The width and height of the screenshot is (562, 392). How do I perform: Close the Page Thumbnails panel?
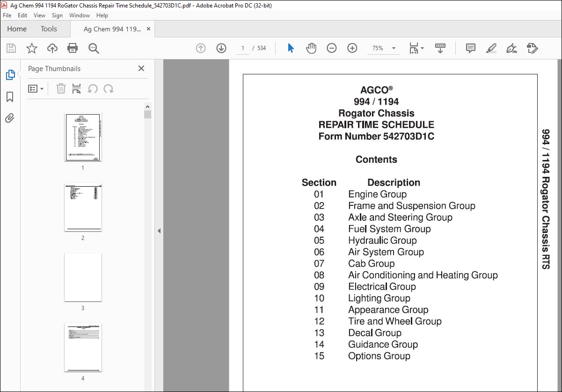(141, 68)
